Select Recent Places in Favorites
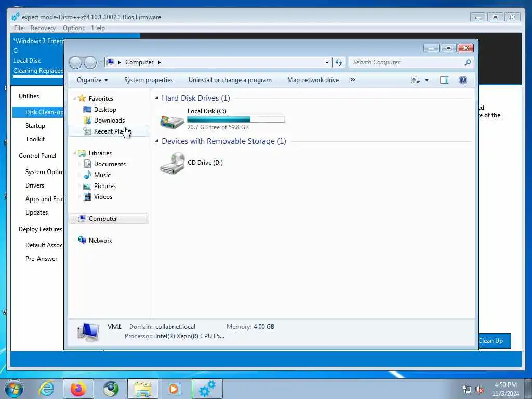The height and width of the screenshot is (399, 532). [109, 131]
